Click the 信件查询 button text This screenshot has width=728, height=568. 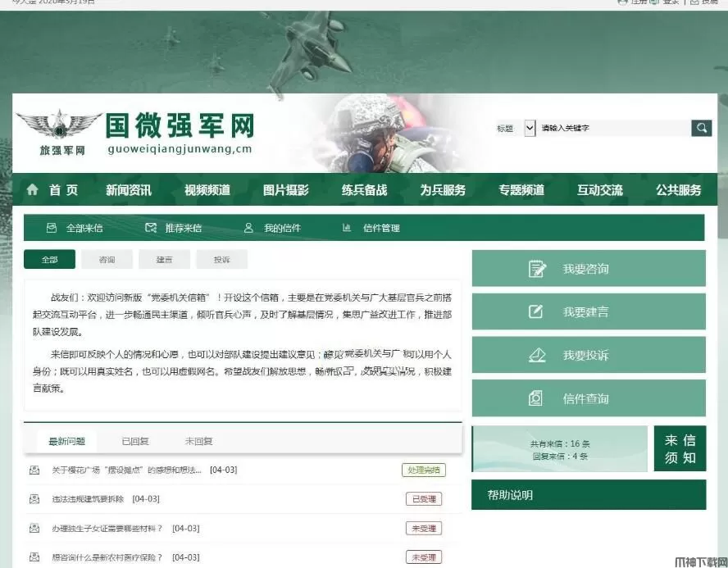(x=585, y=398)
